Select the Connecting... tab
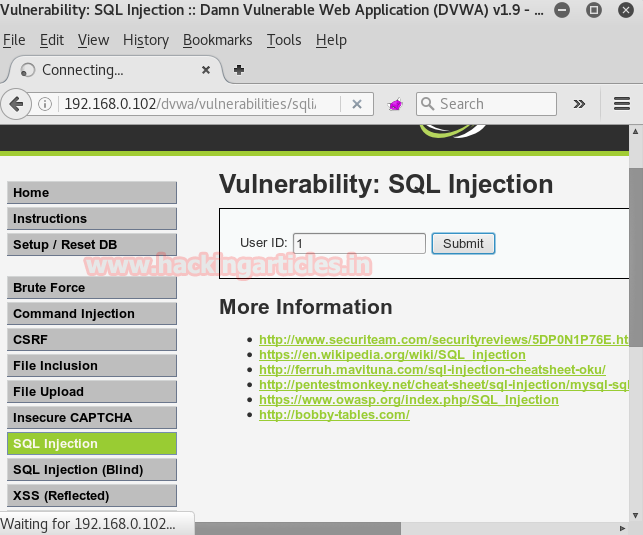643x535 pixels. click(115, 70)
